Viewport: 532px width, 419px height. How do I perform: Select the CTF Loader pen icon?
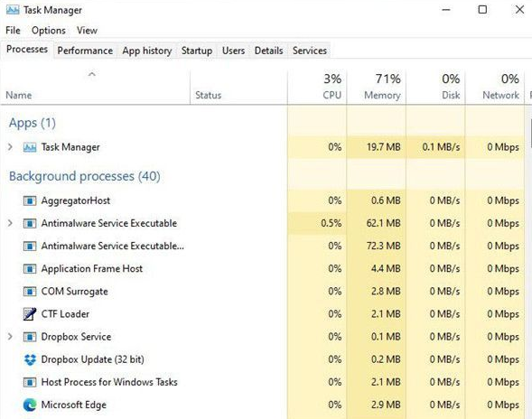click(30, 314)
